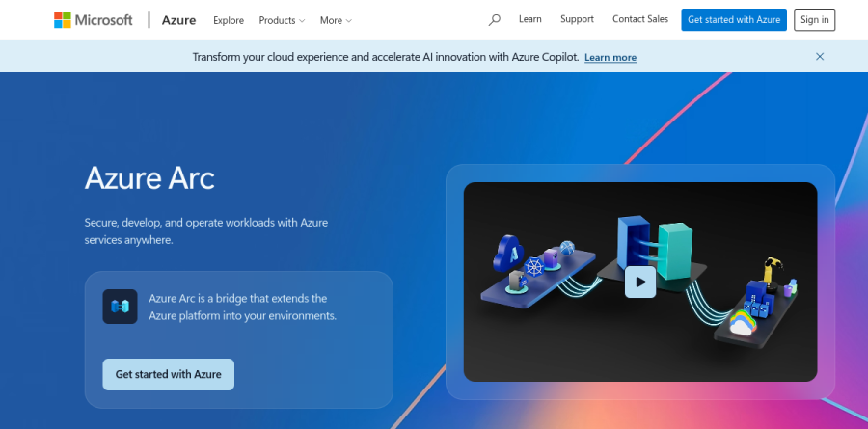868x429 pixels.
Task: Click the Azure Arc heading text
Action: [x=149, y=178]
